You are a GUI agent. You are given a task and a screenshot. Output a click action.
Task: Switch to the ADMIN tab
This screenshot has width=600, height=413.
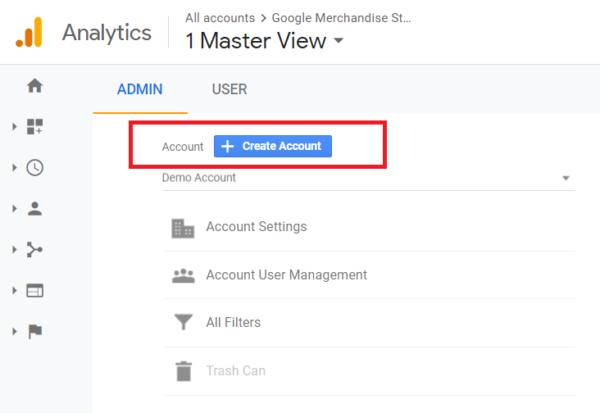(140, 89)
